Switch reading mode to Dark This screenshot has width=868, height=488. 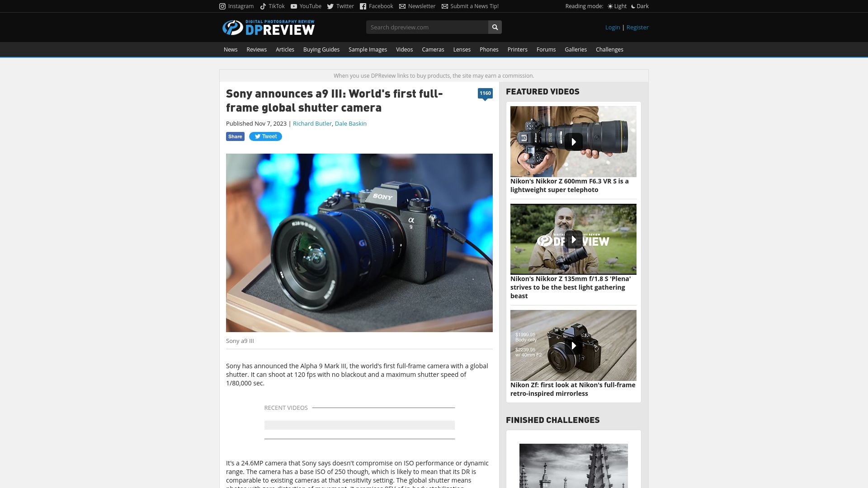(x=640, y=6)
